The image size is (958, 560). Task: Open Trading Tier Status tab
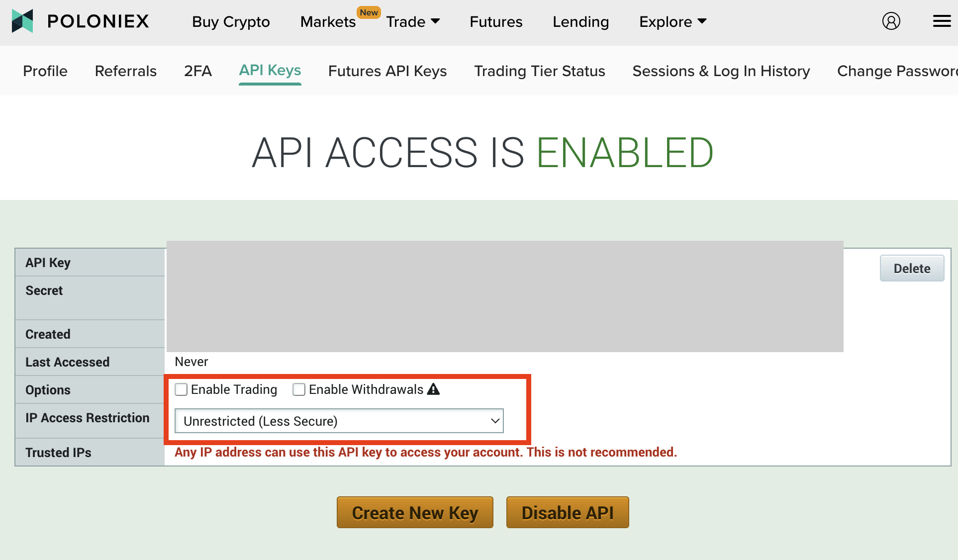tap(540, 71)
